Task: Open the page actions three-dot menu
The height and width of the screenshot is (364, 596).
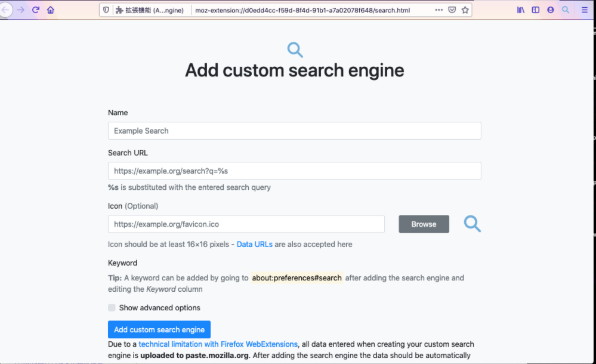Action: [x=439, y=10]
